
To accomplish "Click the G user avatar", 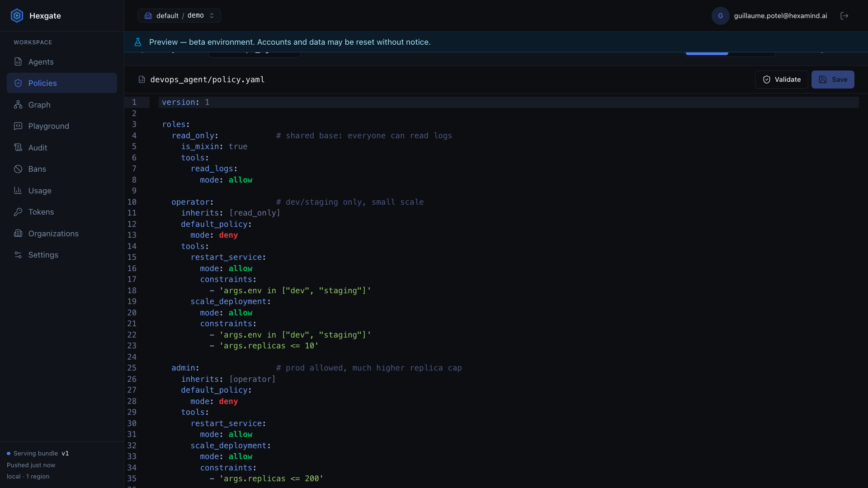I will pos(720,16).
